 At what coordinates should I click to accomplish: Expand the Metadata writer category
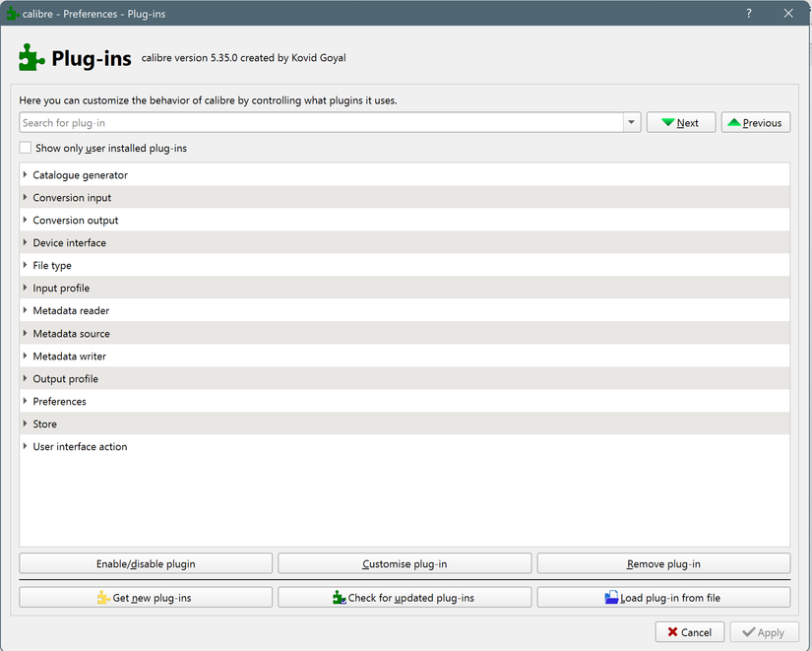pyautogui.click(x=25, y=356)
